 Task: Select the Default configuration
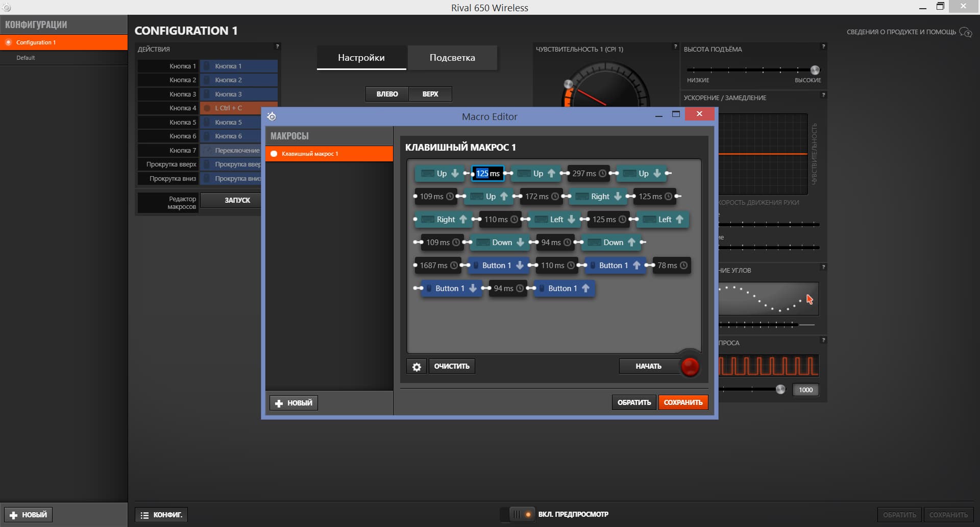64,58
